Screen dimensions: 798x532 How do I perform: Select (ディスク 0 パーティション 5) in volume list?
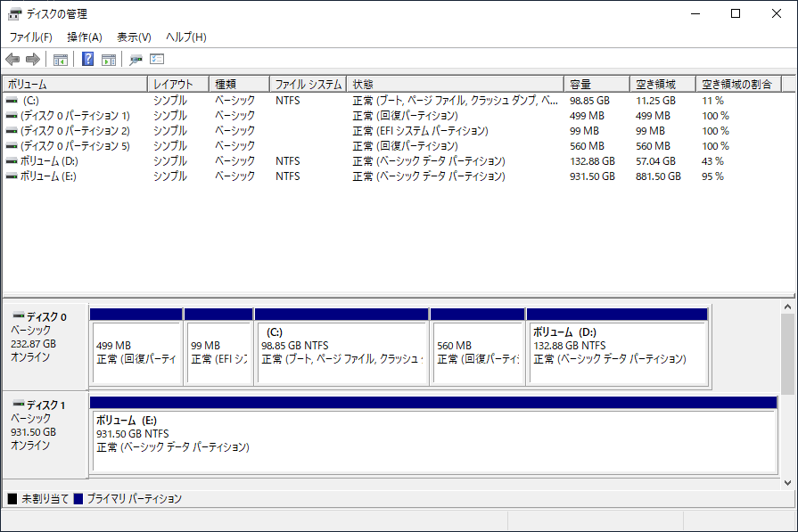click(399, 146)
